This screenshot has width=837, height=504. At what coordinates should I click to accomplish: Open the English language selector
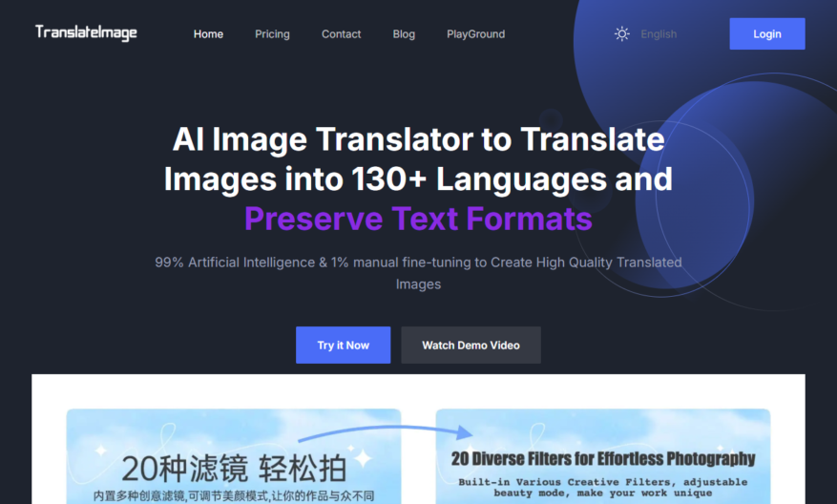pyautogui.click(x=659, y=34)
